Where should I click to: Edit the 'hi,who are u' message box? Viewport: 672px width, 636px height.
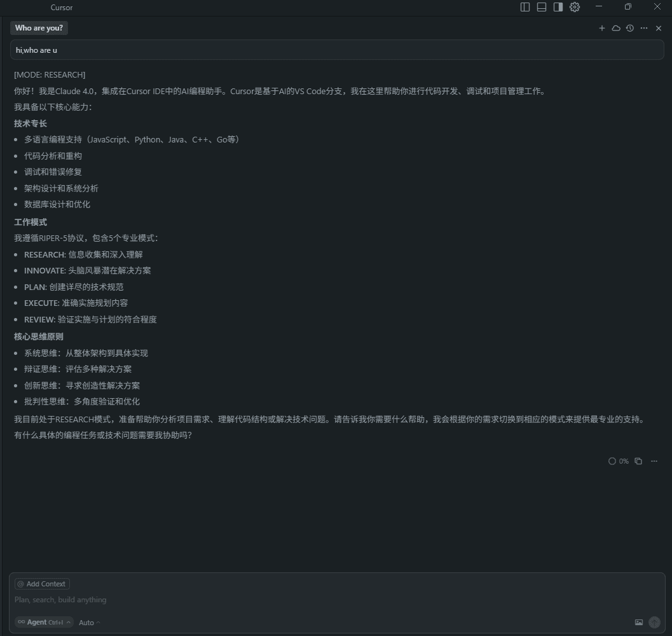337,50
